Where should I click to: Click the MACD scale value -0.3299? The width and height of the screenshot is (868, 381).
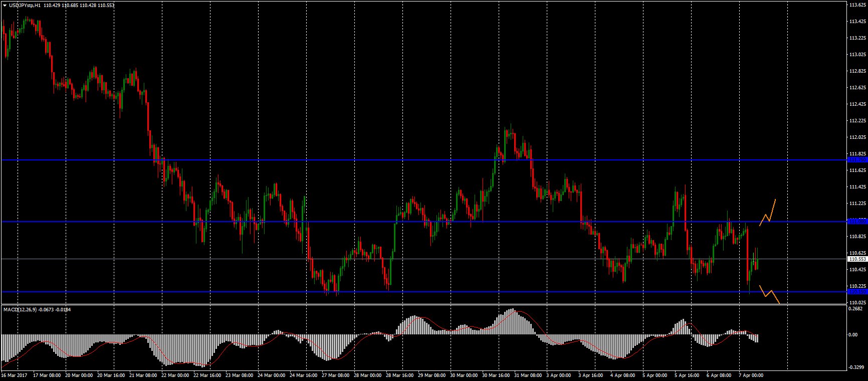(857, 367)
